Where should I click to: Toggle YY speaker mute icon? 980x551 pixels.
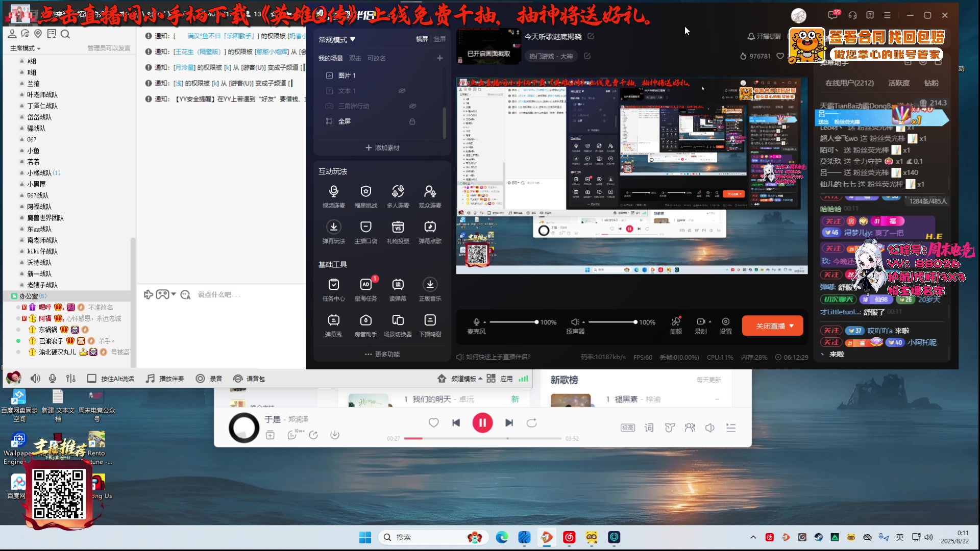coord(35,379)
